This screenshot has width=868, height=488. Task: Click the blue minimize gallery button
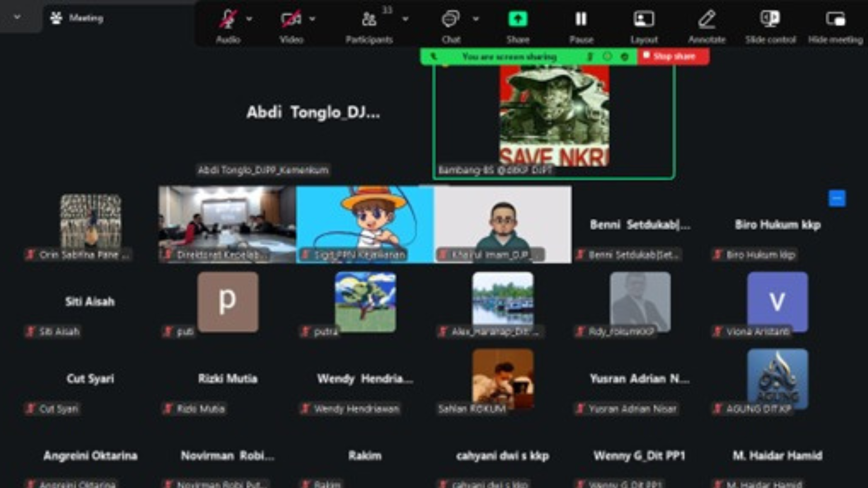(x=837, y=198)
